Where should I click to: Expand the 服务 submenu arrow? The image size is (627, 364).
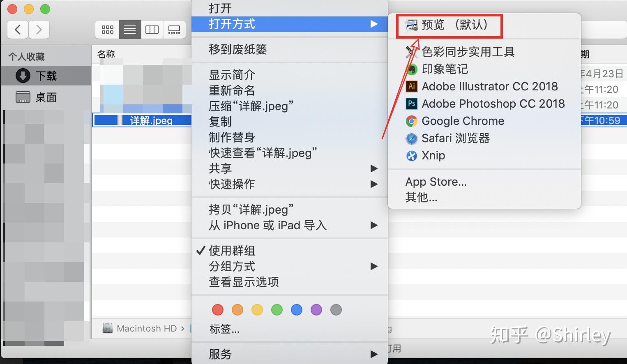coord(373,354)
